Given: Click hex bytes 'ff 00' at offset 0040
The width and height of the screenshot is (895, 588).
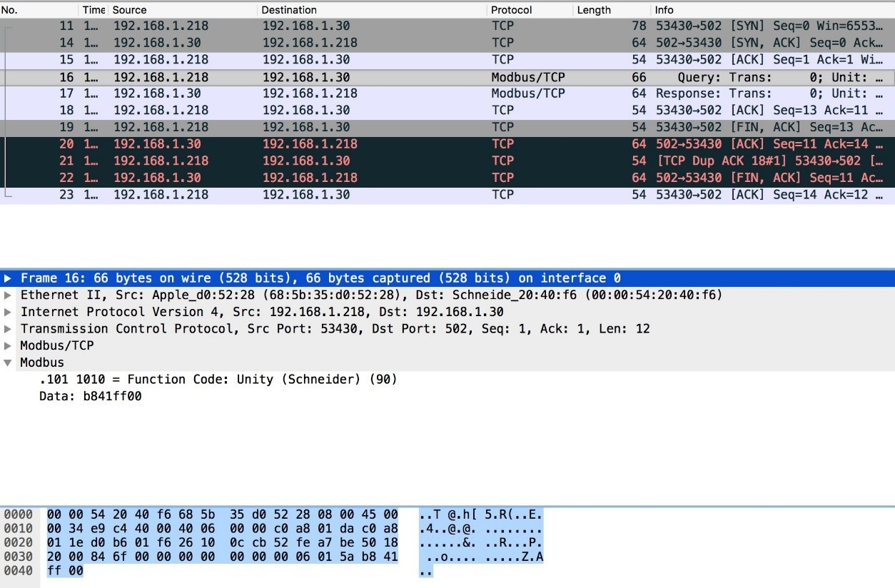Looking at the screenshot, I should click(65, 572).
